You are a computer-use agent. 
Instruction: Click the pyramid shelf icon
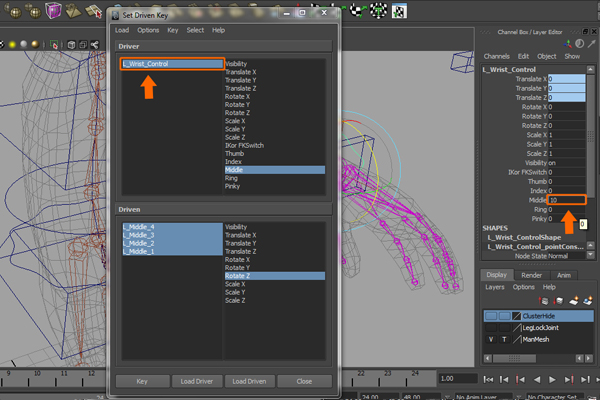pyautogui.click(x=73, y=11)
